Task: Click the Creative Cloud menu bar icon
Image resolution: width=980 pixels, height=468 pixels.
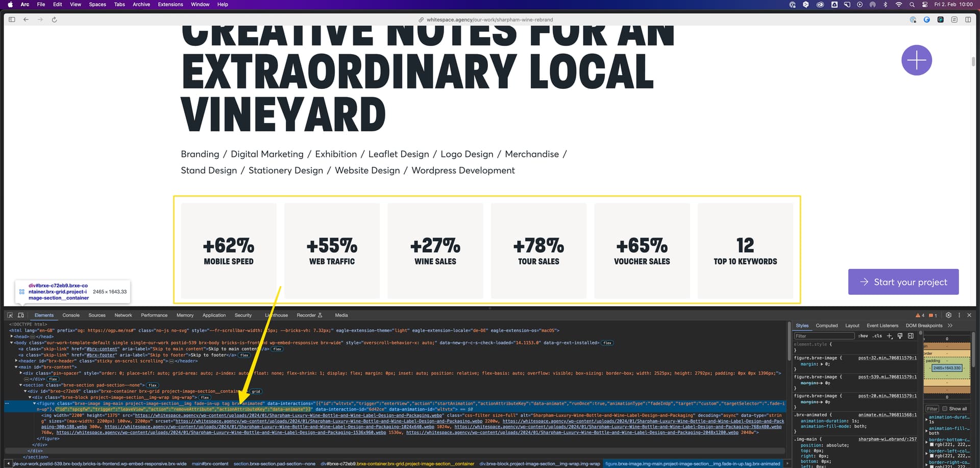Action: coord(820,5)
